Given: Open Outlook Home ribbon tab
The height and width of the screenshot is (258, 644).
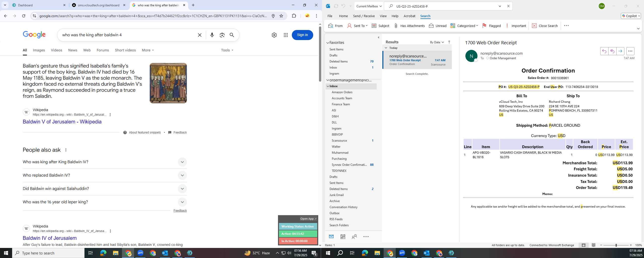Looking at the screenshot, I should coord(343,16).
